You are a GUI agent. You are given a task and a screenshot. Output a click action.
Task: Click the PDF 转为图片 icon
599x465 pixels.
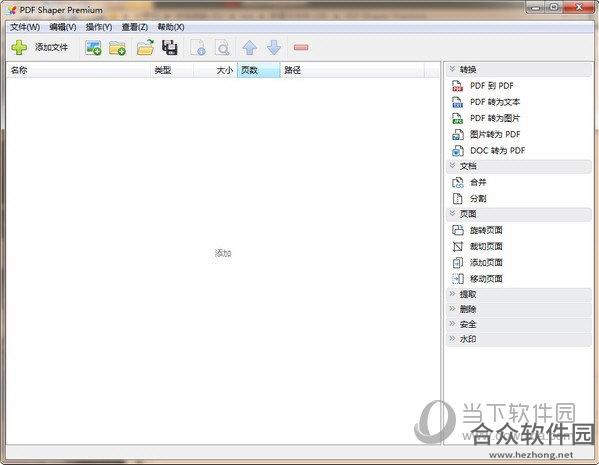pos(457,118)
